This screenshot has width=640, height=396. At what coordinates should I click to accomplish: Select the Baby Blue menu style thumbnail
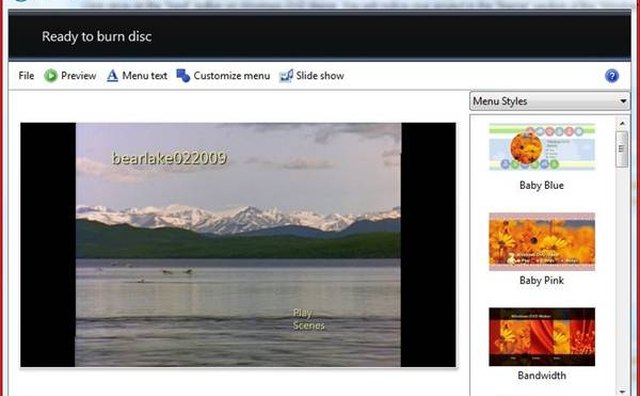[542, 147]
